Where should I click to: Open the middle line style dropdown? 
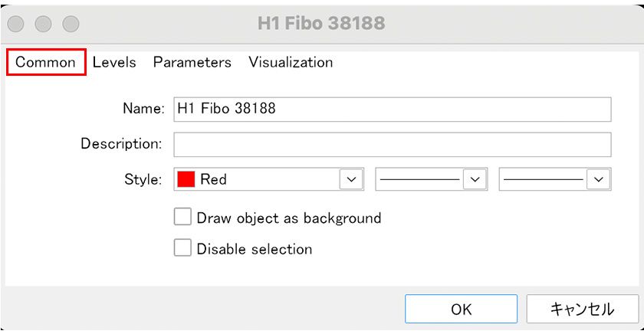476,179
